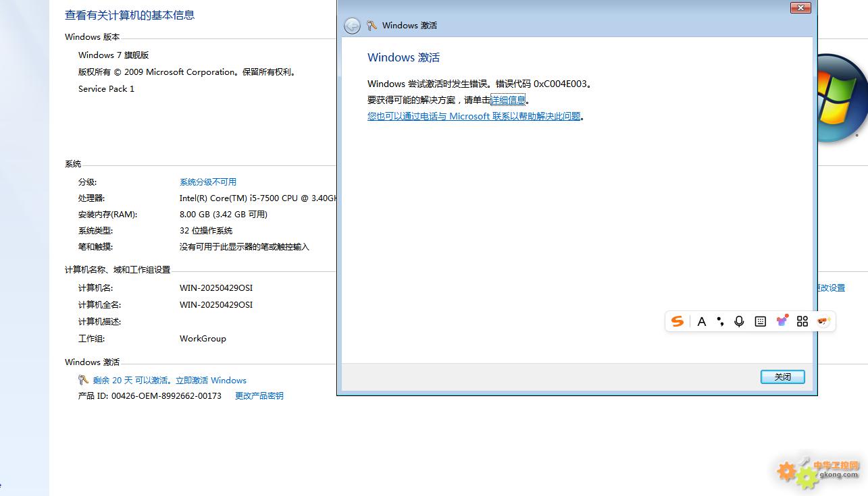The width and height of the screenshot is (868, 496).
Task: Click the Microsoft Corporation copyright line
Action: [x=188, y=72]
